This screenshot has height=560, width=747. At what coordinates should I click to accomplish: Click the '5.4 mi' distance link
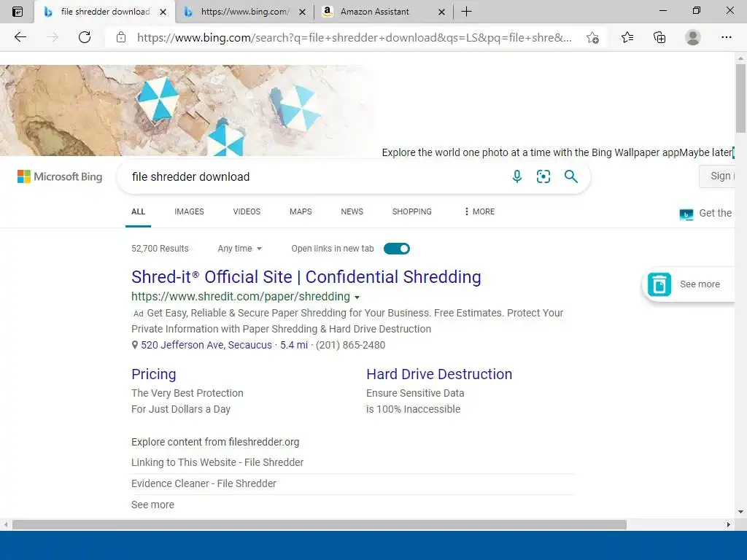pos(294,345)
